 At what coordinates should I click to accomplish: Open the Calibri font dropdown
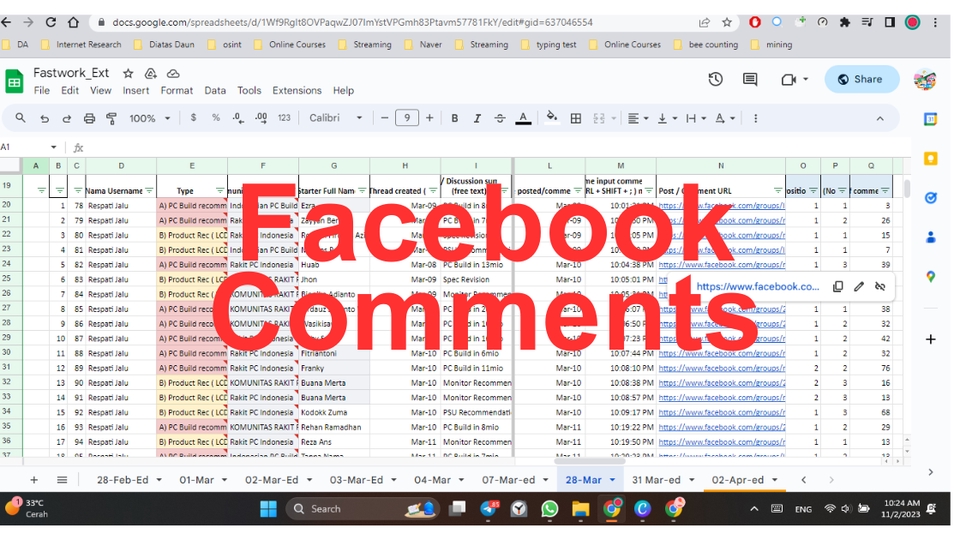pos(336,118)
